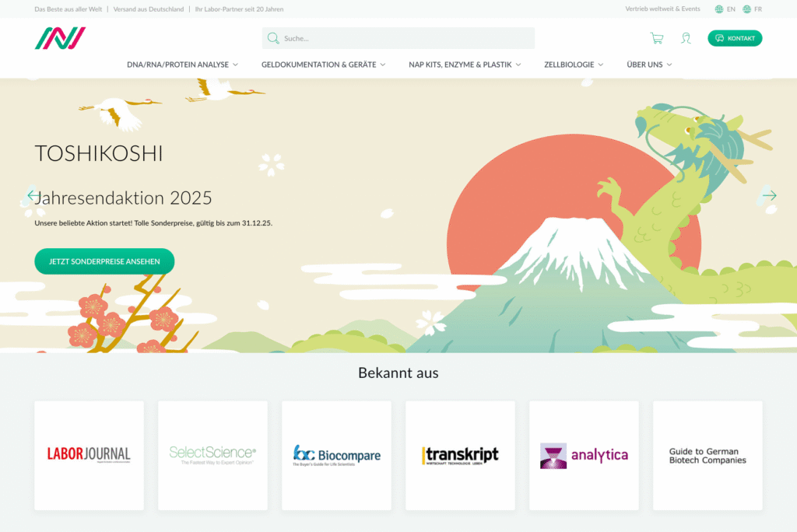
Task: Select the Biocompare logo card
Action: point(336,455)
